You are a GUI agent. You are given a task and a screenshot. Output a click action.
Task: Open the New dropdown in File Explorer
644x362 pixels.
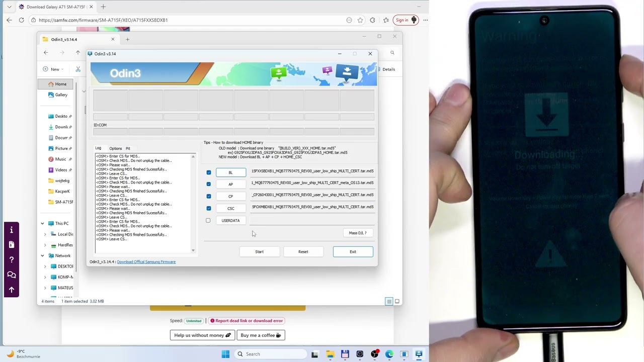[x=54, y=69]
